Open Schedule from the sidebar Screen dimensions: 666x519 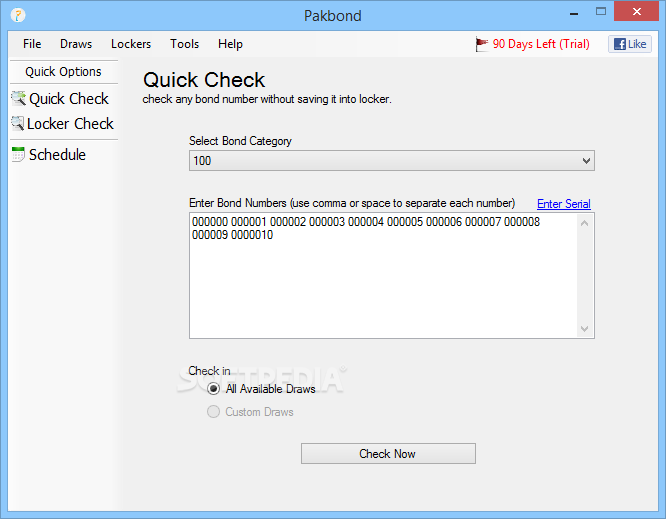(57, 155)
